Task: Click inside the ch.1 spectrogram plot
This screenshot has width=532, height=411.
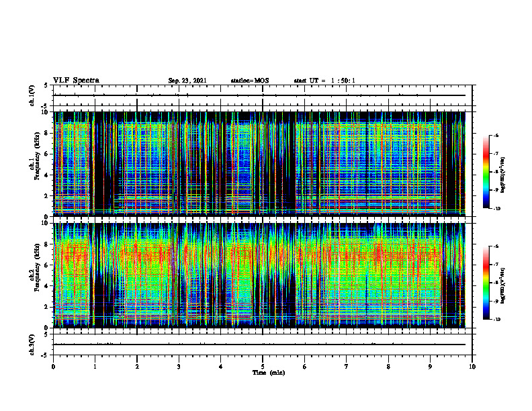Action: click(263, 164)
